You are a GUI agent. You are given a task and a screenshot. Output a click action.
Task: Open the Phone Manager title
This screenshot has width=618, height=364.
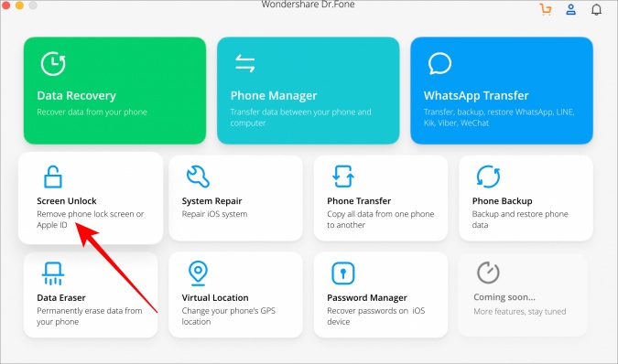click(274, 96)
